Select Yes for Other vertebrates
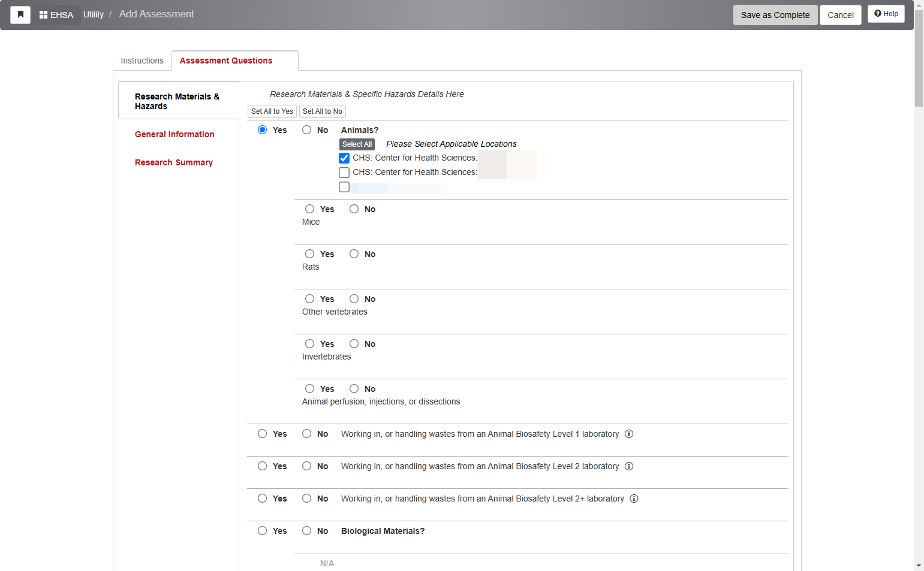 [309, 299]
